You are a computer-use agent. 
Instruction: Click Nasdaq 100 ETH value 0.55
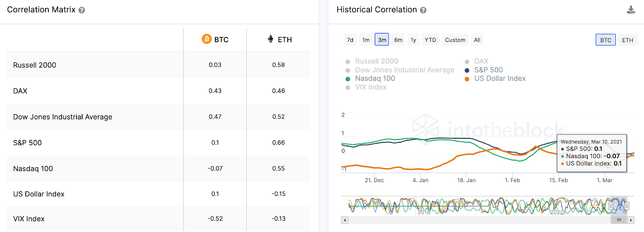279,168
